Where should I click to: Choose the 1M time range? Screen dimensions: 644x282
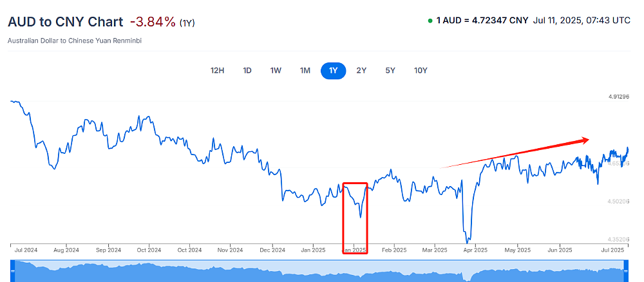coord(305,71)
